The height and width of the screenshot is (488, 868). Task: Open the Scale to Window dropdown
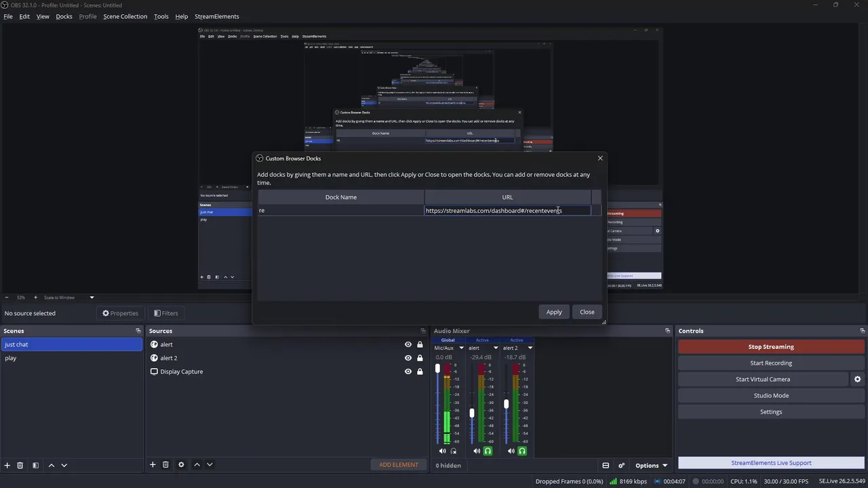[x=92, y=298]
